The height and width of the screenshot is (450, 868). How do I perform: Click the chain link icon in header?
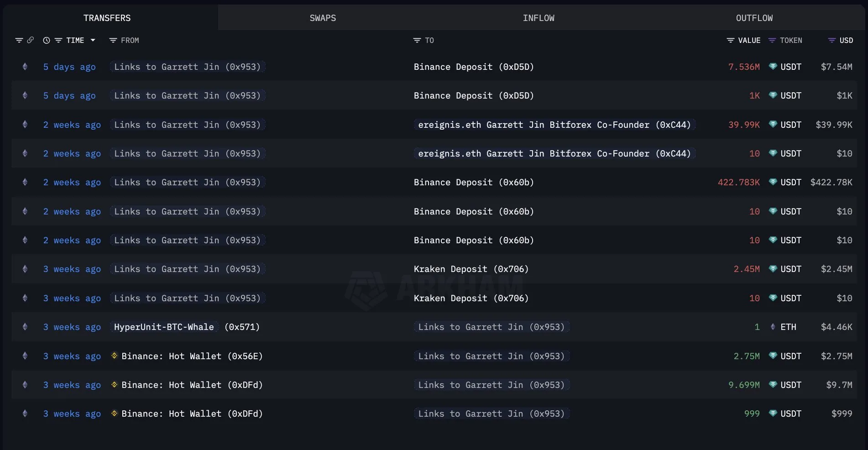click(x=31, y=40)
